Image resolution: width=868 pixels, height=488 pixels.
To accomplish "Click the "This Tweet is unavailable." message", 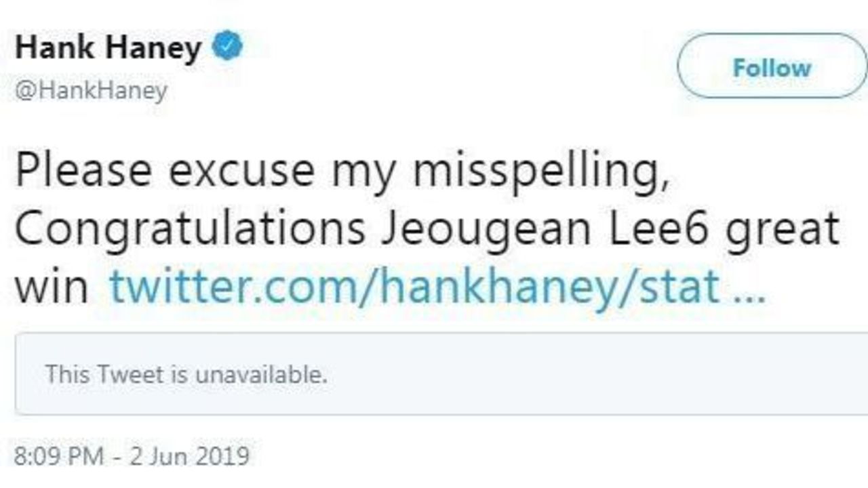I will (186, 374).
